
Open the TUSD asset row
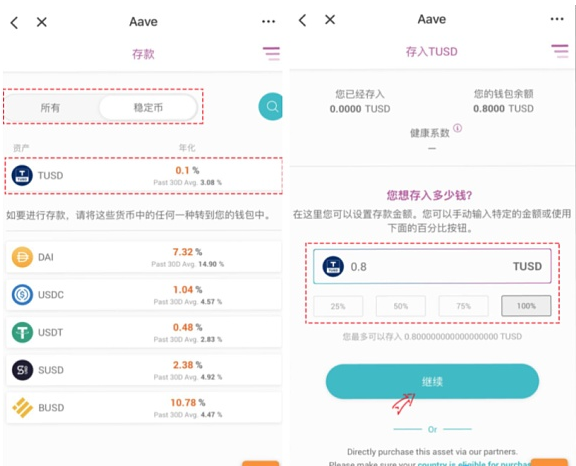144,176
